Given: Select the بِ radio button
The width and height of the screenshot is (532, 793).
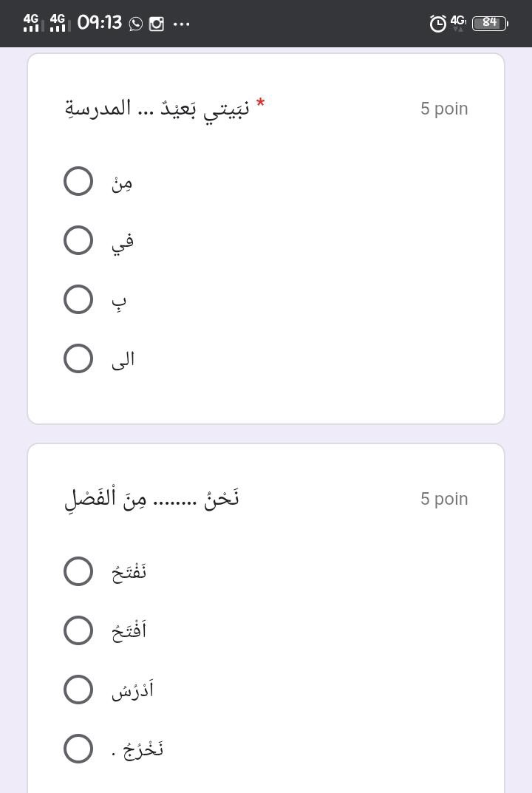Looking at the screenshot, I should point(78,299).
